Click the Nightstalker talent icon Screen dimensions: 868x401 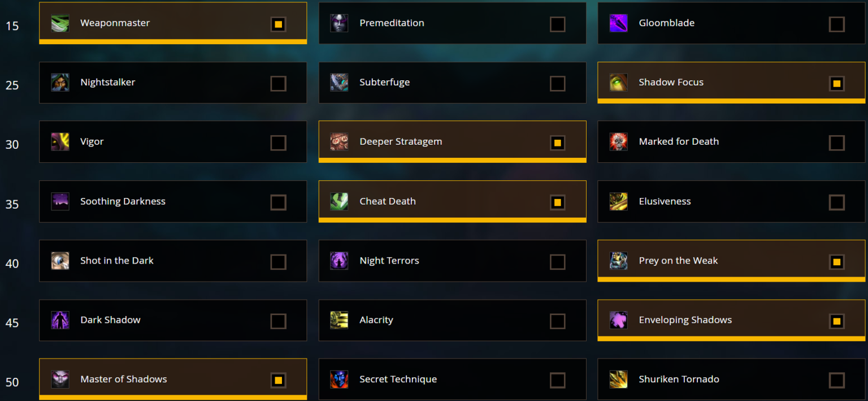click(x=60, y=83)
